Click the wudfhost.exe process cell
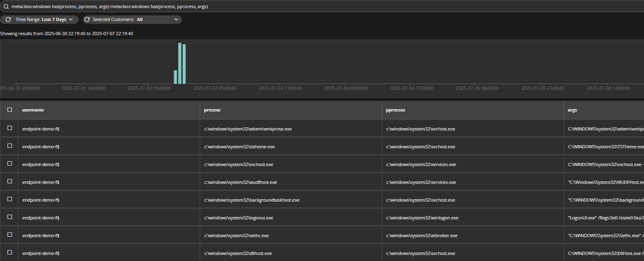The width and height of the screenshot is (644, 261). pos(291,182)
